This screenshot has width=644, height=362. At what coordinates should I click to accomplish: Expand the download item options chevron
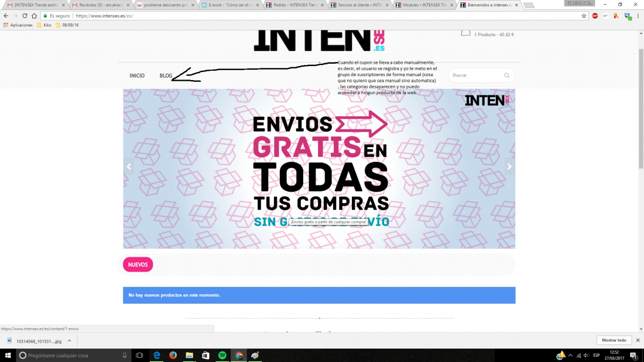click(70, 341)
